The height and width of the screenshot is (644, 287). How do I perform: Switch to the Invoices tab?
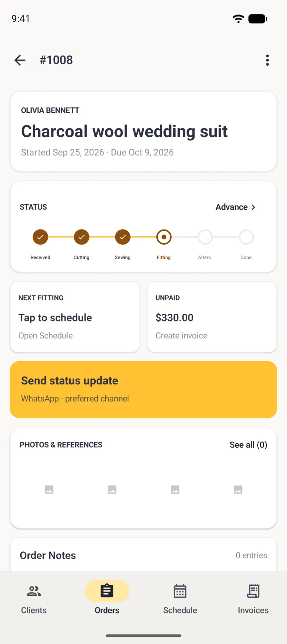(x=253, y=598)
